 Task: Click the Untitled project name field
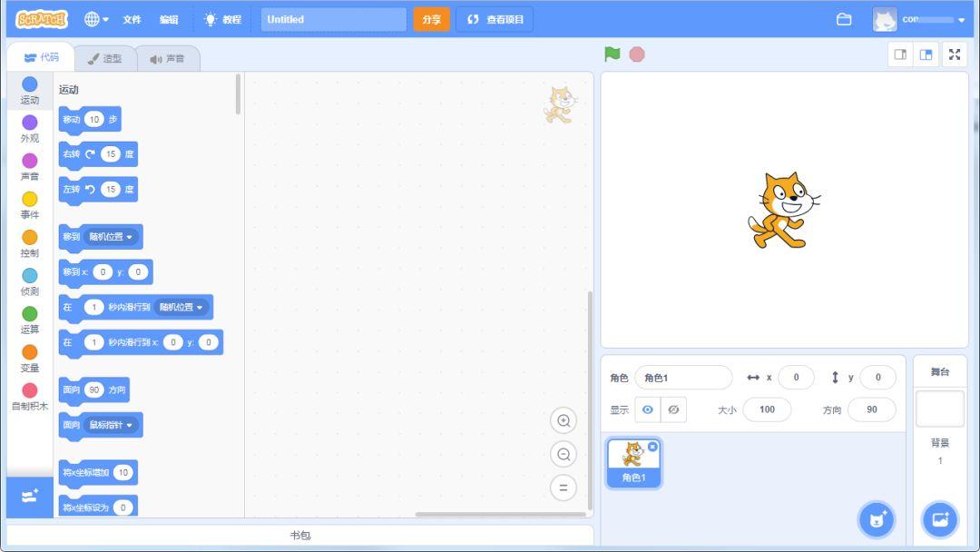(x=333, y=19)
